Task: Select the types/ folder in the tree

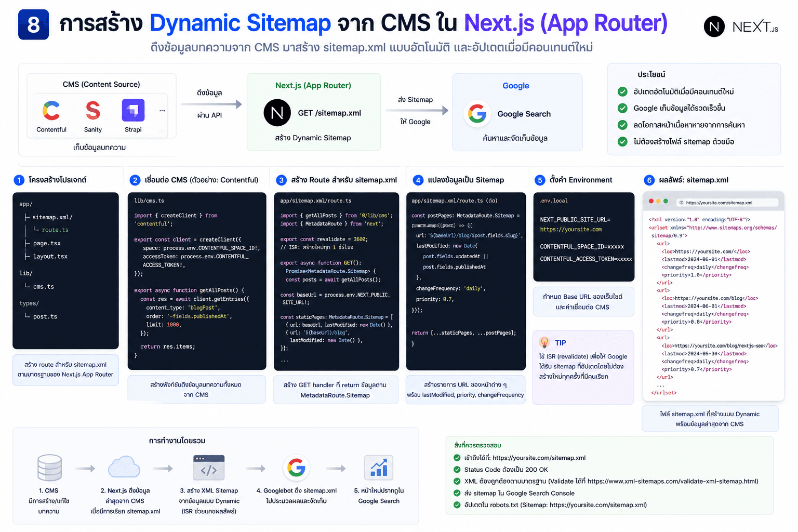Action: (29, 303)
